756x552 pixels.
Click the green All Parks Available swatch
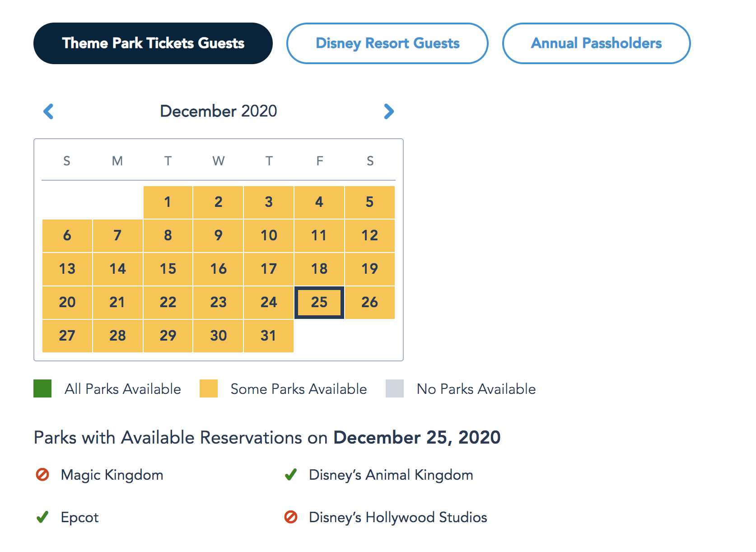42,389
